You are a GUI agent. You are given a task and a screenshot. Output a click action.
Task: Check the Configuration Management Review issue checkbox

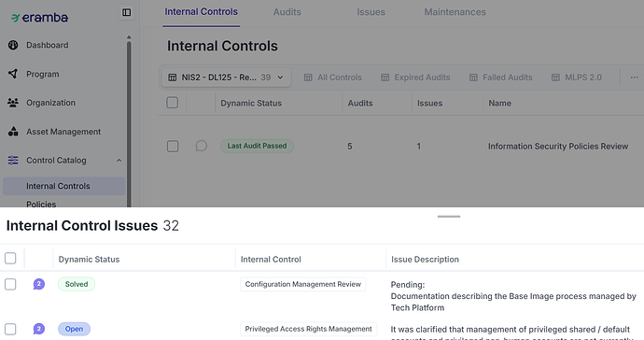click(10, 284)
